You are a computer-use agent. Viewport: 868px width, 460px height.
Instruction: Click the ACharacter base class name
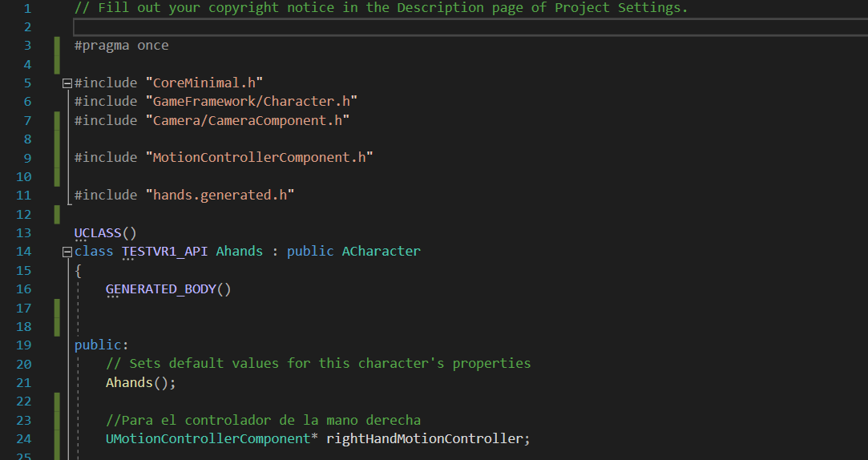coord(381,252)
